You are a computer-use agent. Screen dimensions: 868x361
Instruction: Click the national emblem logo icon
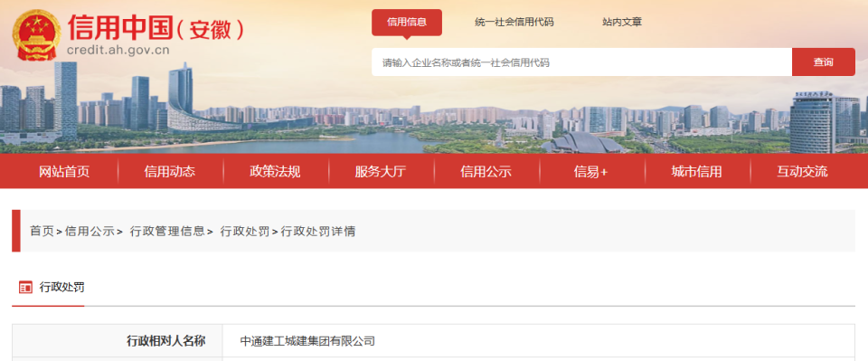(37, 35)
